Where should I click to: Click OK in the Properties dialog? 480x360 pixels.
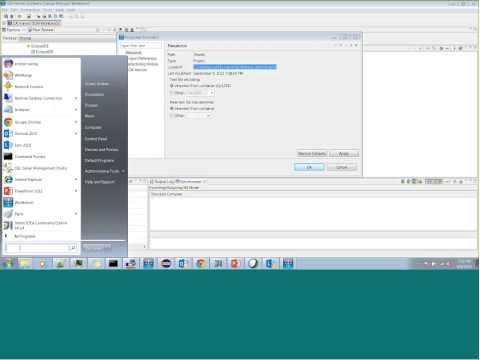click(309, 167)
